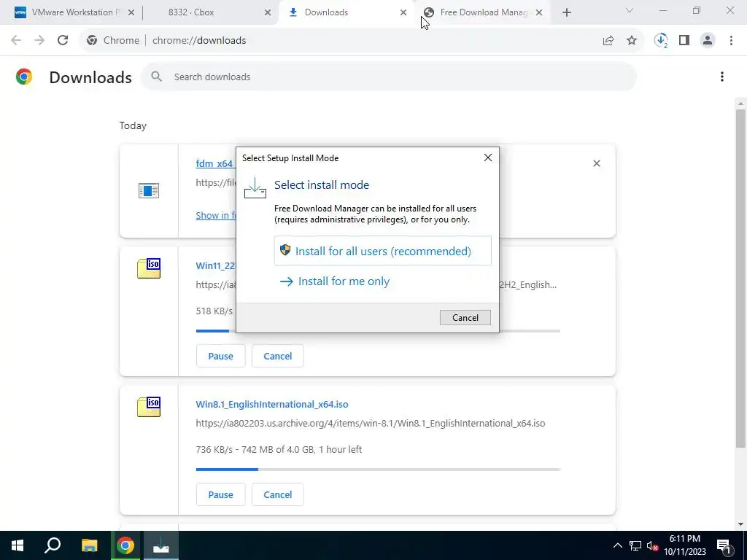Click the muted volume tray icon
The width and height of the screenshot is (747, 560).
[652, 545]
